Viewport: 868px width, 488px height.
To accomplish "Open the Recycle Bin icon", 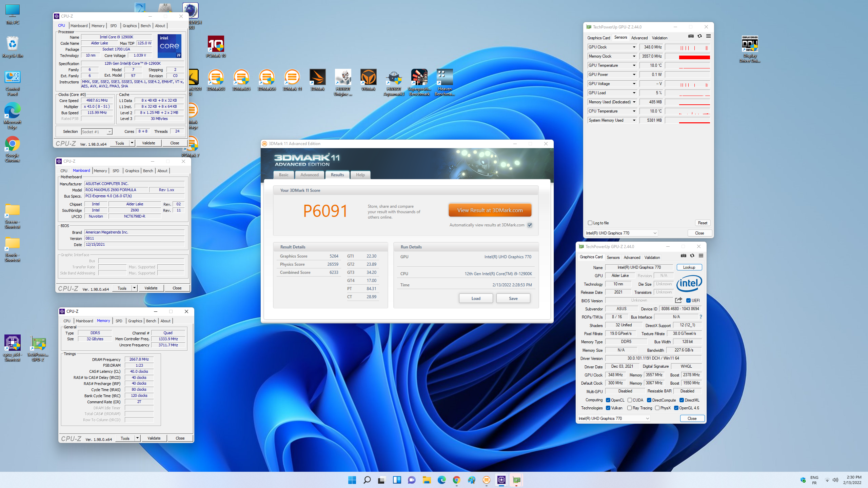I will tap(13, 47).
